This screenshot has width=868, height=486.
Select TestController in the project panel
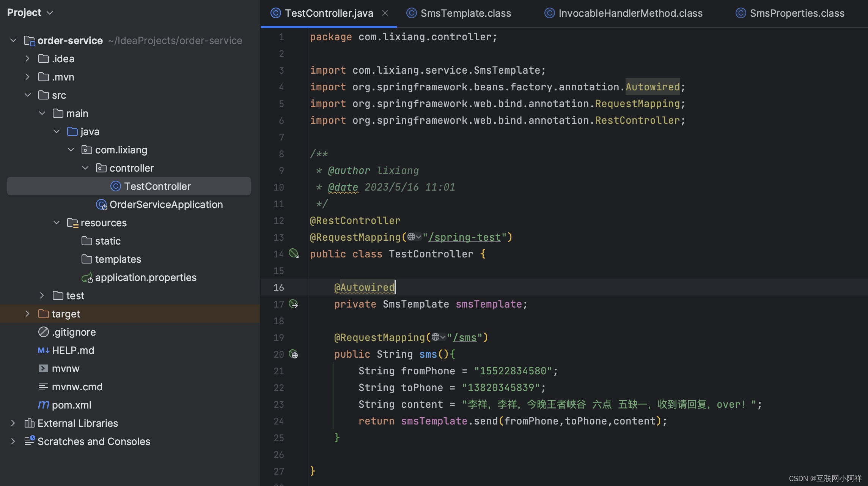coord(157,185)
